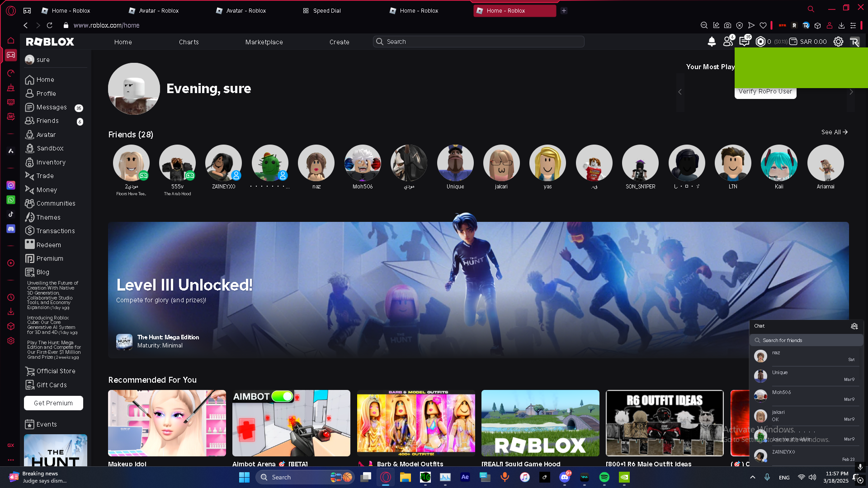Open the RoPro extension icon in header
This screenshot has height=488, width=868.
854,42
